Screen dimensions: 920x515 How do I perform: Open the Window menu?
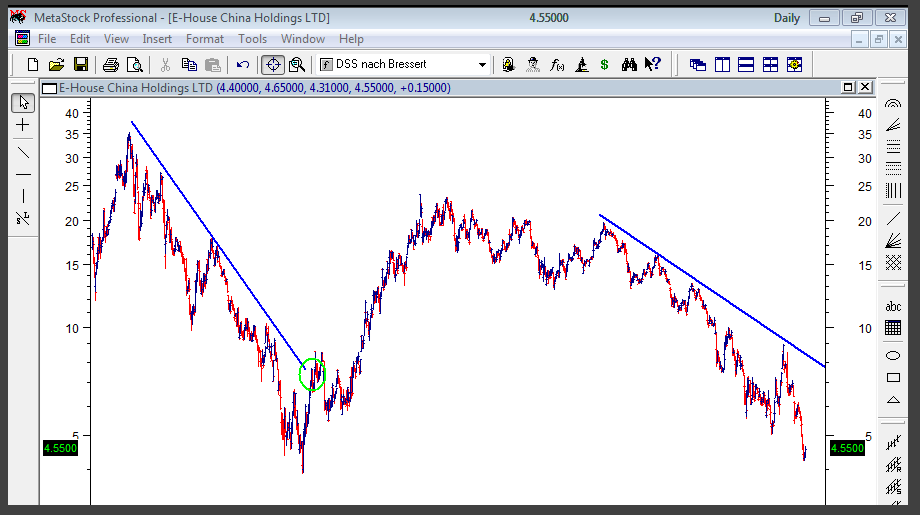(x=303, y=39)
